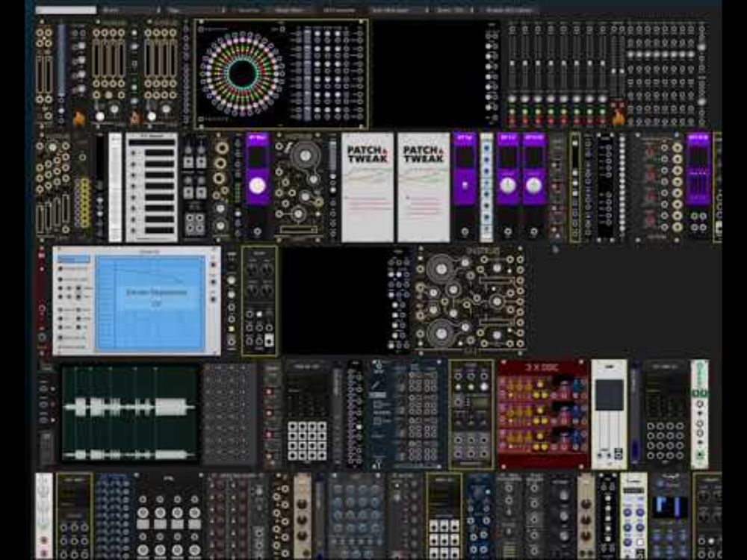Viewport: 747px width, 560px height.
Task: Click the flame logo on the mixer module
Action: tap(619, 116)
